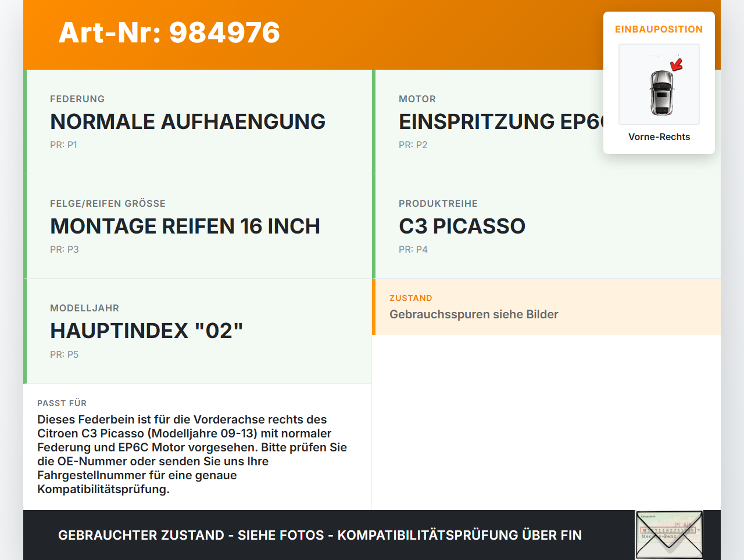The width and height of the screenshot is (744, 560).
Task: Expand the ZUSTAND Gebrauchsspuren details
Action: 474,314
